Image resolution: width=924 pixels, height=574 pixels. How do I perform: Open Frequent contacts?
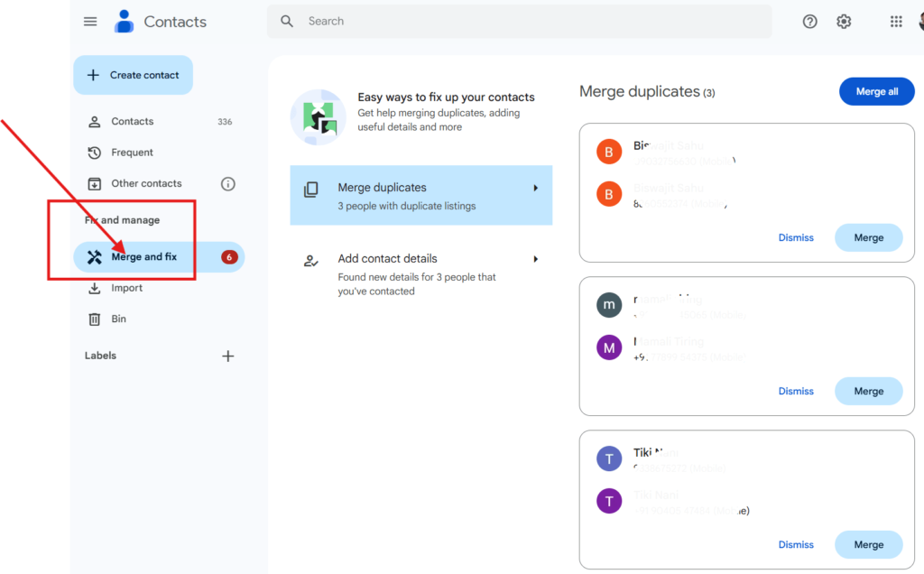(x=159, y=153)
